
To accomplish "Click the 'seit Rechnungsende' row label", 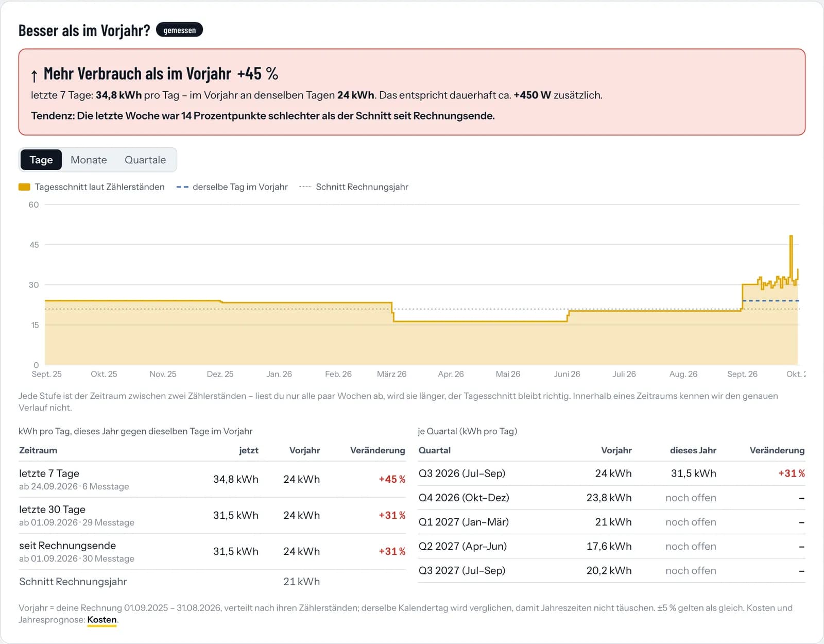I will [67, 546].
